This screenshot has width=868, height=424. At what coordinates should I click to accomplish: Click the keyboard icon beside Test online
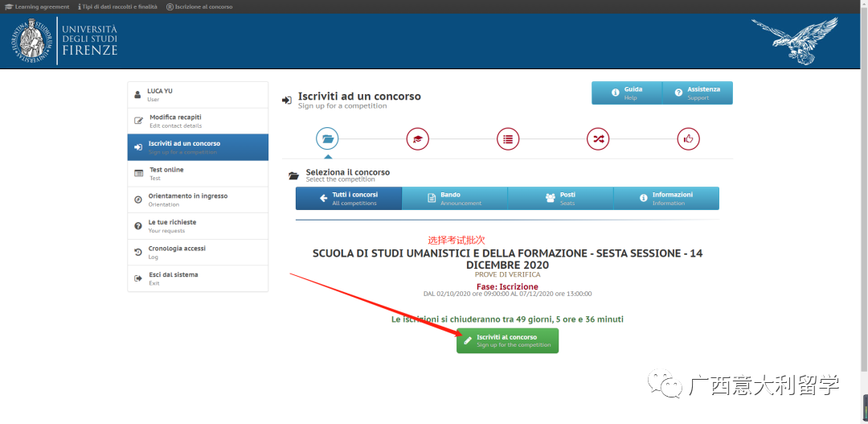(x=138, y=174)
